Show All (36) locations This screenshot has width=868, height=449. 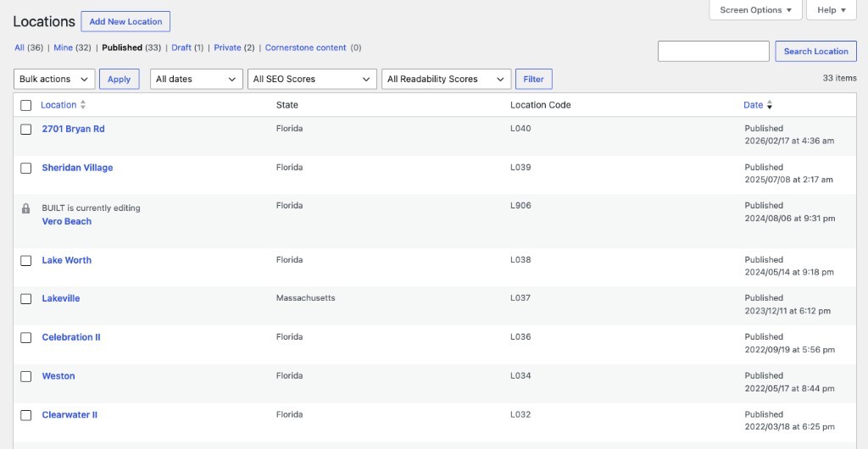click(x=28, y=47)
